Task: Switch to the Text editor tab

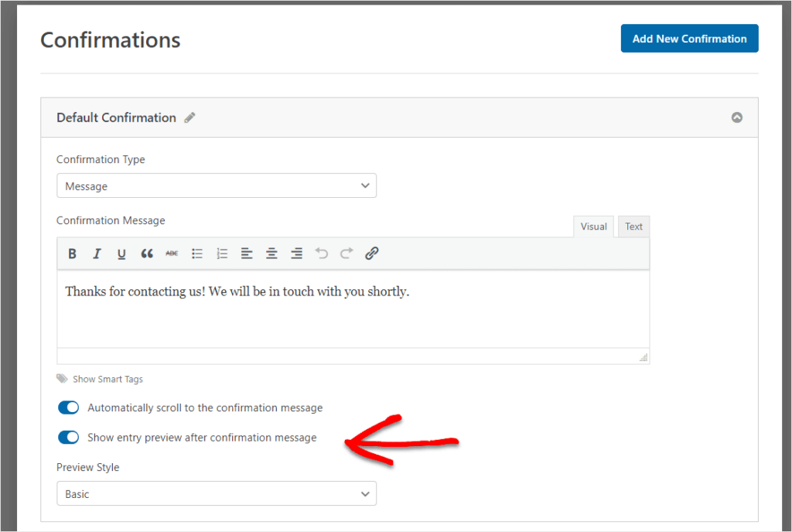Action: point(633,226)
